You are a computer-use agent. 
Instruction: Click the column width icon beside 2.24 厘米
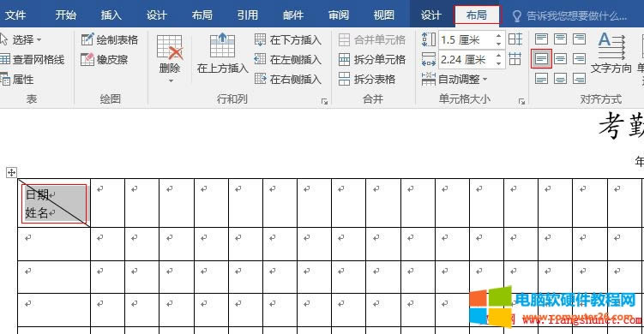click(x=429, y=60)
